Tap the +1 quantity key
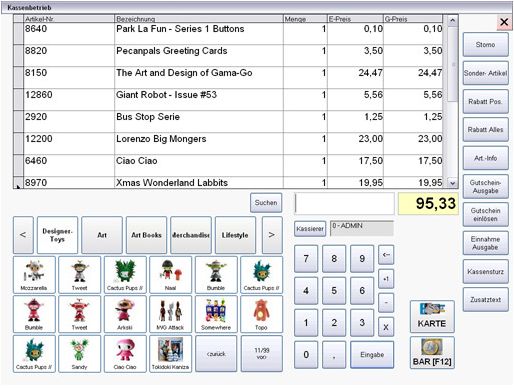This screenshot has height=388, width=514. point(386,279)
